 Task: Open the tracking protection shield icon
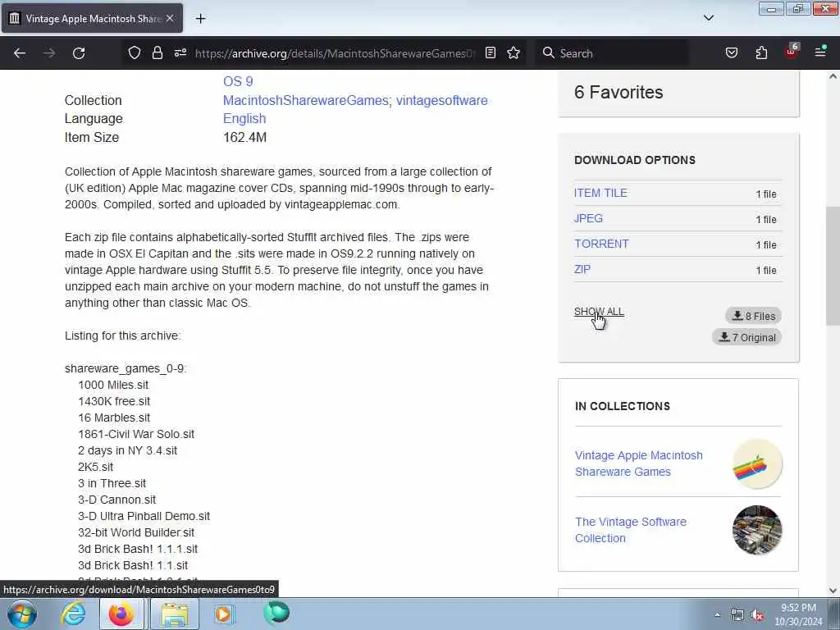click(x=135, y=52)
